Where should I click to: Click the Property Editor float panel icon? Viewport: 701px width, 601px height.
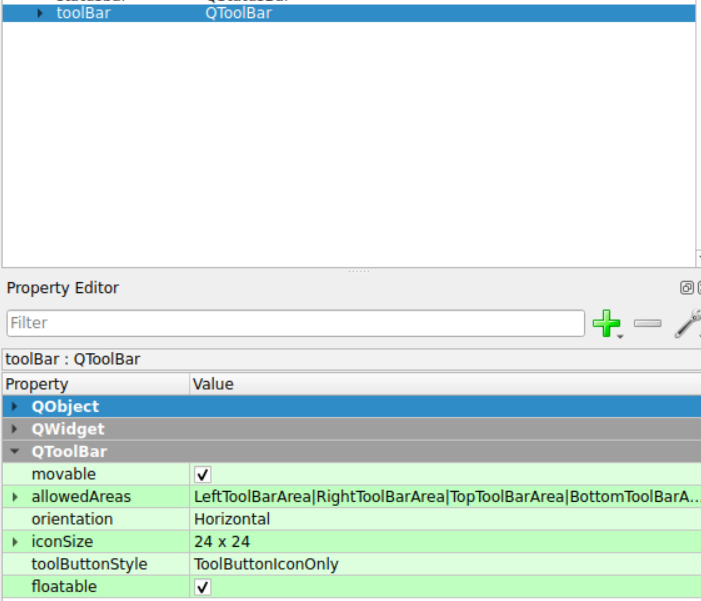(x=687, y=288)
